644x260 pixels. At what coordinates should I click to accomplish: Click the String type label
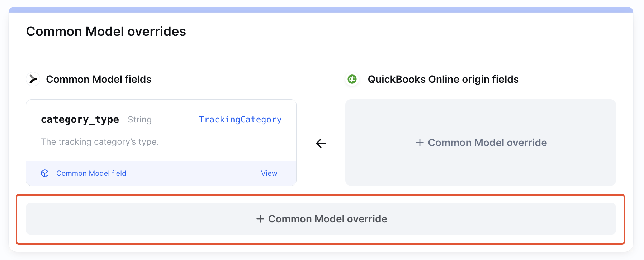(139, 120)
